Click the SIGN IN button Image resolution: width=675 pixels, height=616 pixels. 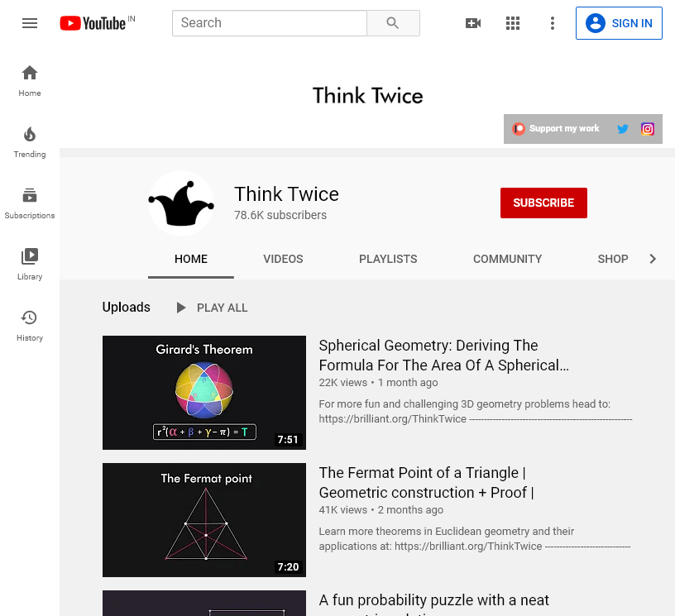[x=619, y=23]
